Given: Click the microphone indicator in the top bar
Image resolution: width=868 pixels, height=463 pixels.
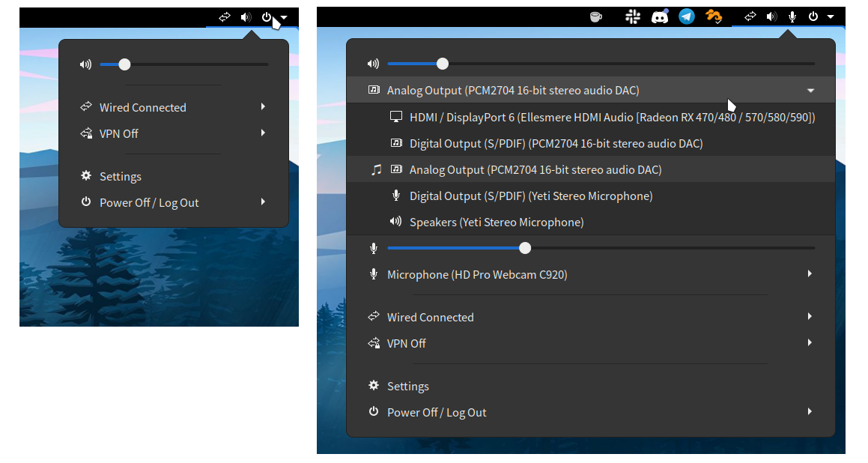Looking at the screenshot, I should click(x=792, y=16).
